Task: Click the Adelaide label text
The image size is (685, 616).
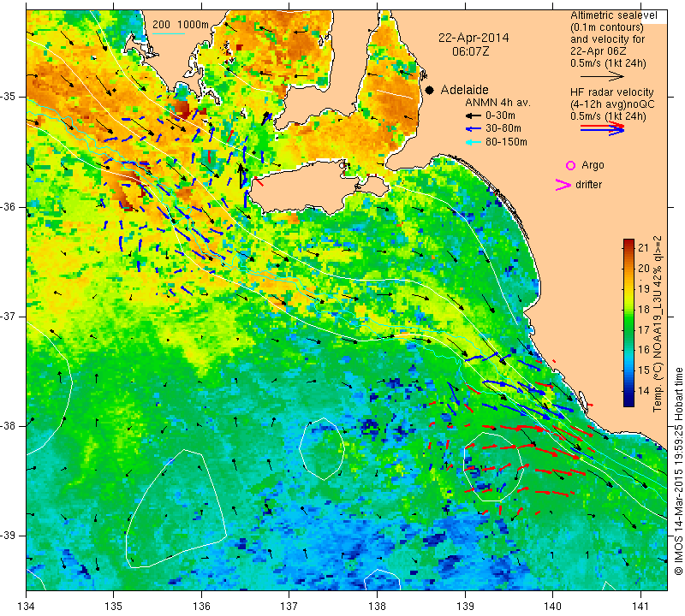Action: click(x=464, y=90)
